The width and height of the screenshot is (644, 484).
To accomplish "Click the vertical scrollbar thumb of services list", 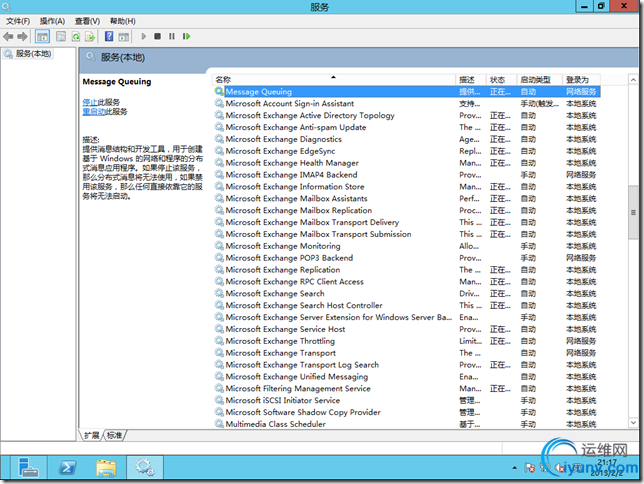I will [633, 212].
